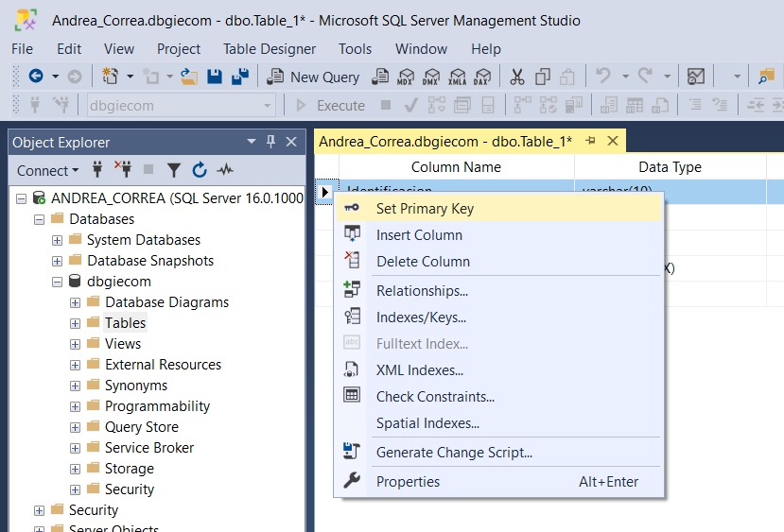The image size is (784, 532).
Task: Open Properties from the context menu
Action: pos(499,482)
